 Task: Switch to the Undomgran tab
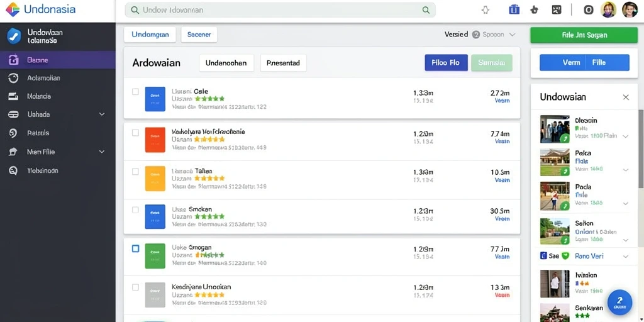click(150, 35)
